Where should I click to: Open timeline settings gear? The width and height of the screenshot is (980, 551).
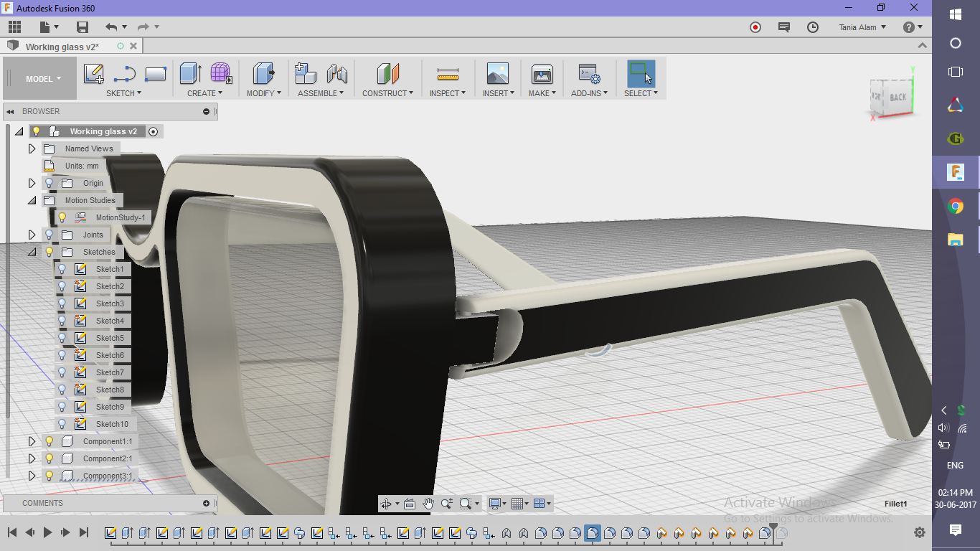(x=920, y=533)
